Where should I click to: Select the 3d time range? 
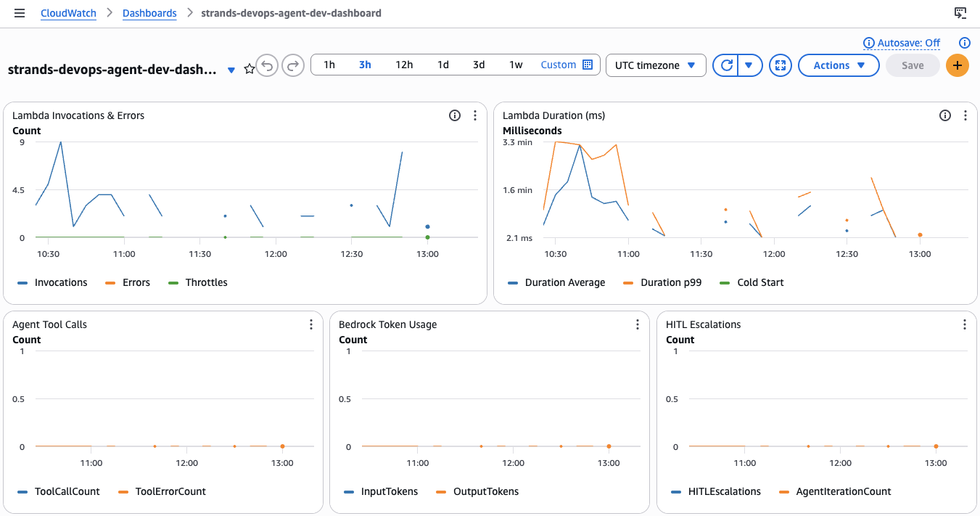tap(479, 65)
